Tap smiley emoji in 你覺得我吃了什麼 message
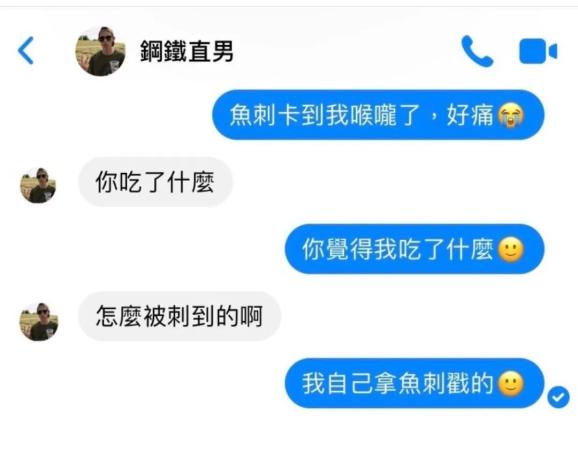The image size is (578, 466). pos(511,250)
